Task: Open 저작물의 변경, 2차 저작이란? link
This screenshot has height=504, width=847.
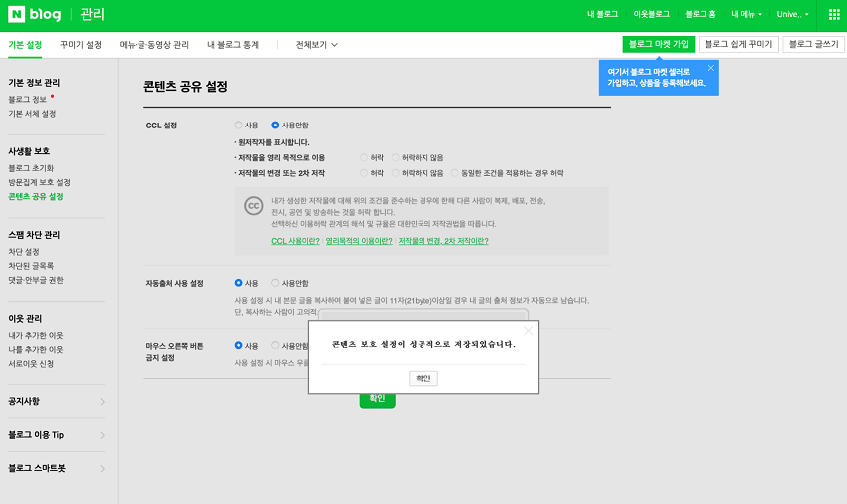Action: click(x=443, y=241)
